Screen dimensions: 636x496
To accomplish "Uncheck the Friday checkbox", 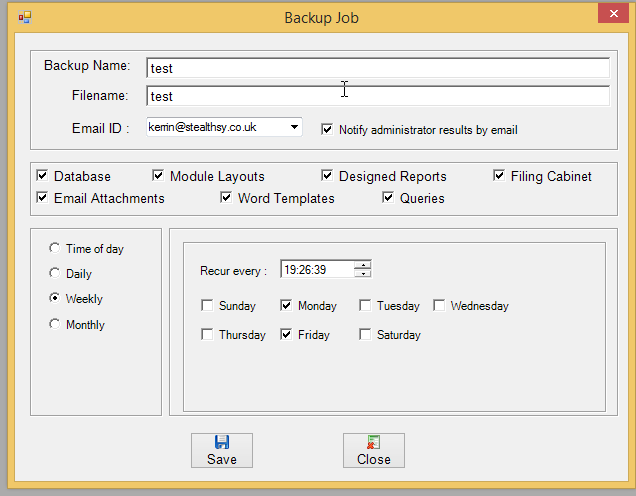I will pos(286,335).
